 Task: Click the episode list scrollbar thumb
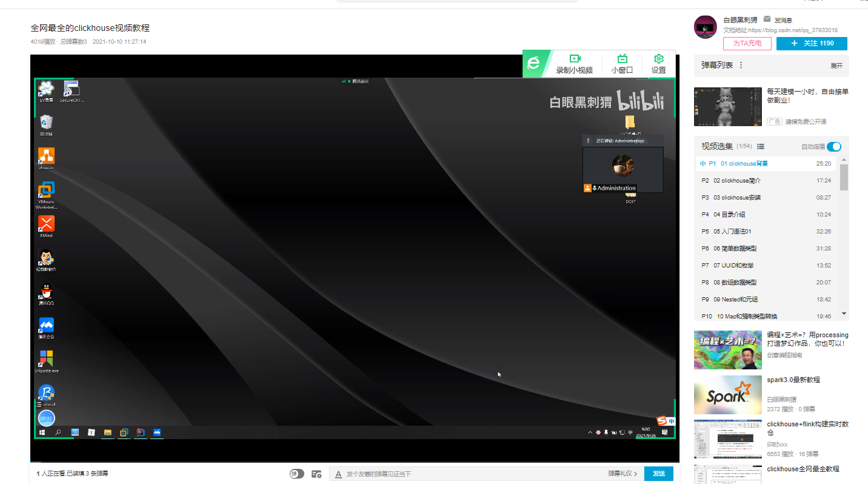click(844, 177)
